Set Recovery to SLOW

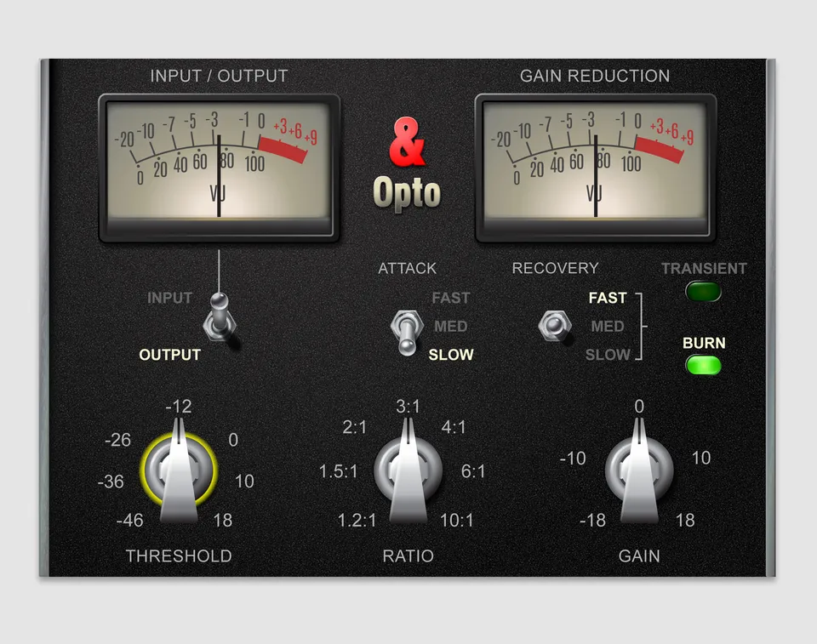(x=608, y=355)
